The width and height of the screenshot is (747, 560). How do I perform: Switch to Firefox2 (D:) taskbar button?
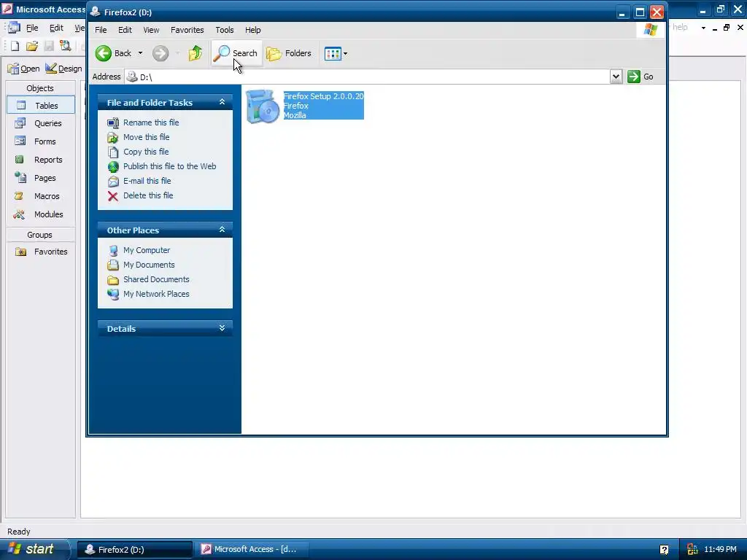coord(135,550)
